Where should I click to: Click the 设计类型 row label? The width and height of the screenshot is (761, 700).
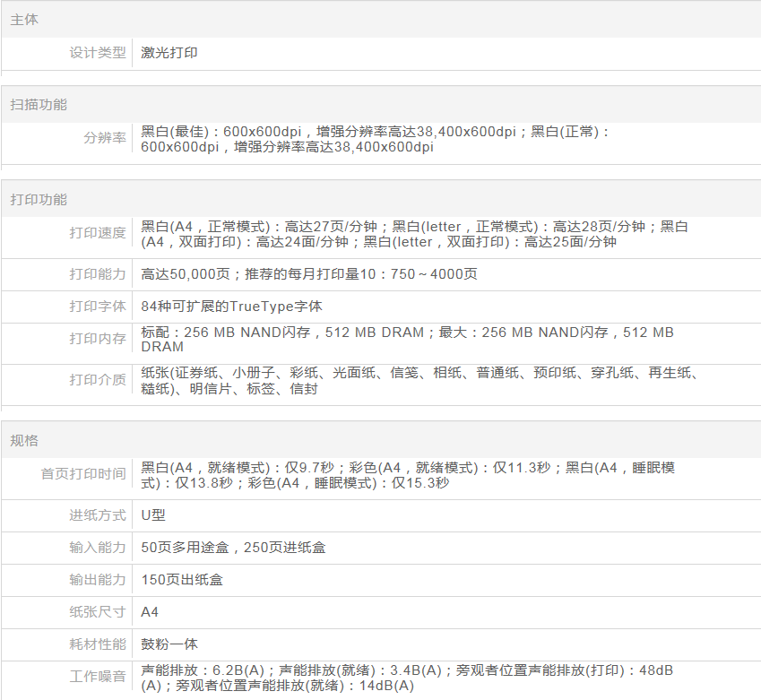tap(98, 53)
